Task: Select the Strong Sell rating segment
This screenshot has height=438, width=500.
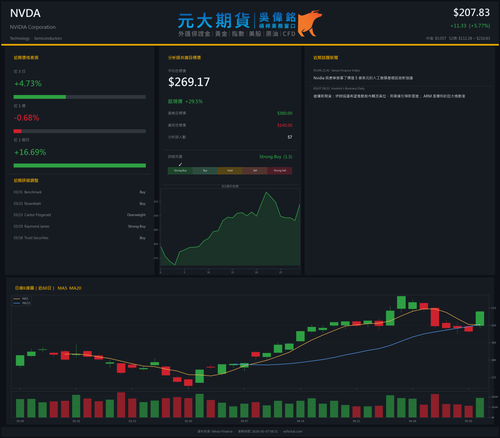Action: 280,171
